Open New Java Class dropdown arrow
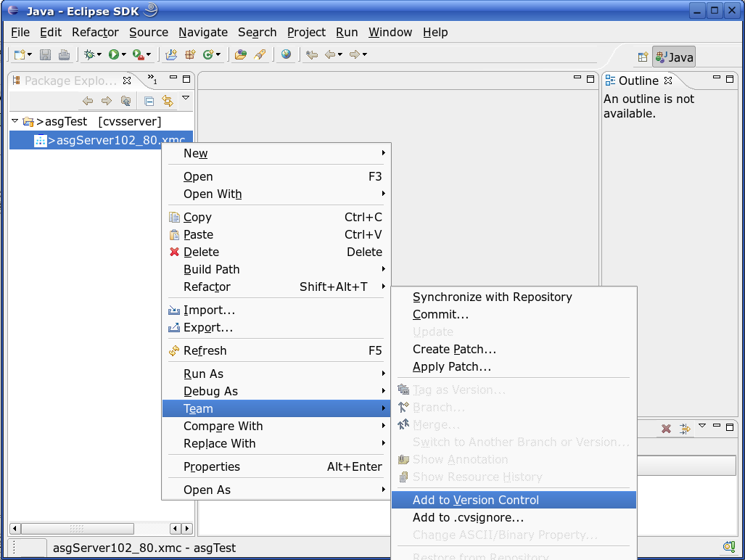Image resolution: width=745 pixels, height=560 pixels. [x=218, y=54]
